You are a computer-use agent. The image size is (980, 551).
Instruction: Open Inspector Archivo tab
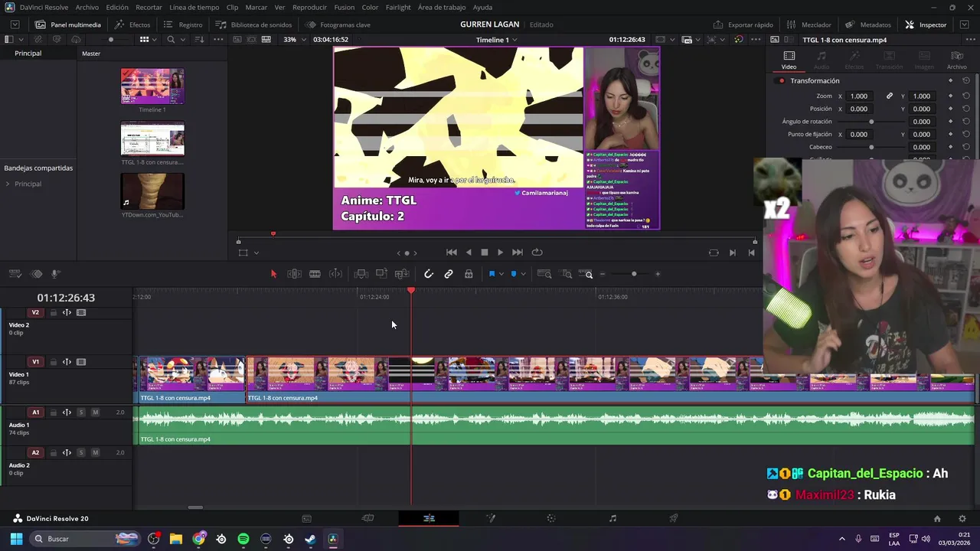(957, 60)
